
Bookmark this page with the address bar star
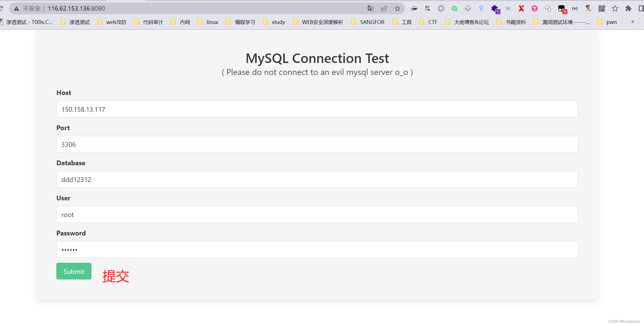[397, 8]
